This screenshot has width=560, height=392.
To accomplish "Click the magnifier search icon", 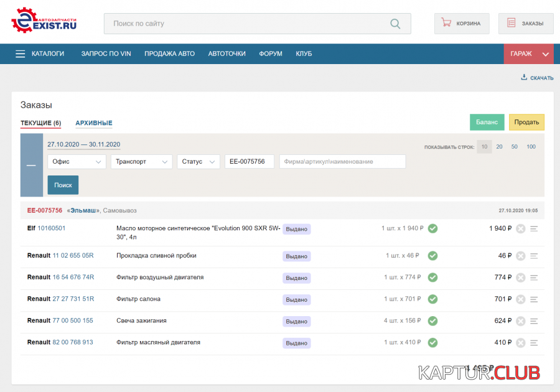I will [x=395, y=24].
